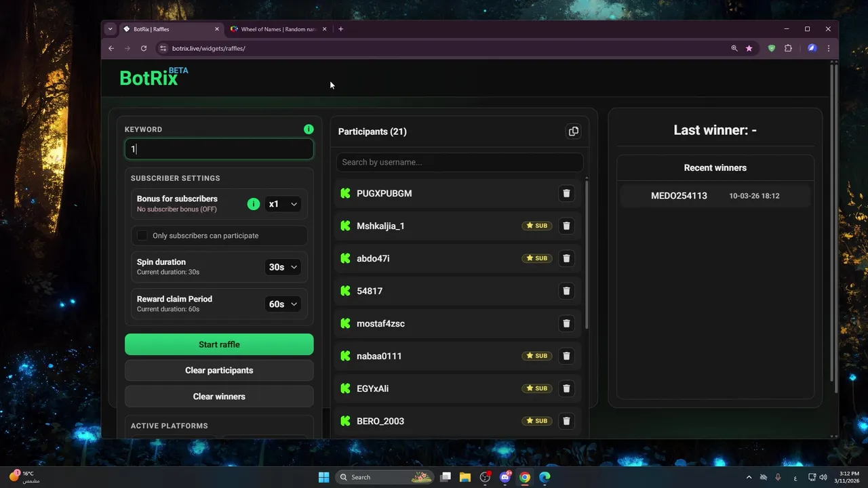Click the browser address bar URL
Viewport: 868px width, 488px height.
click(208, 48)
